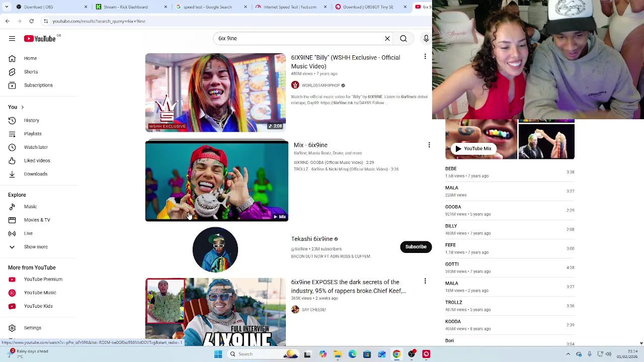Play TROLLZ in the mix list
Image resolution: width=644 pixels, height=362 pixels.
point(510,306)
